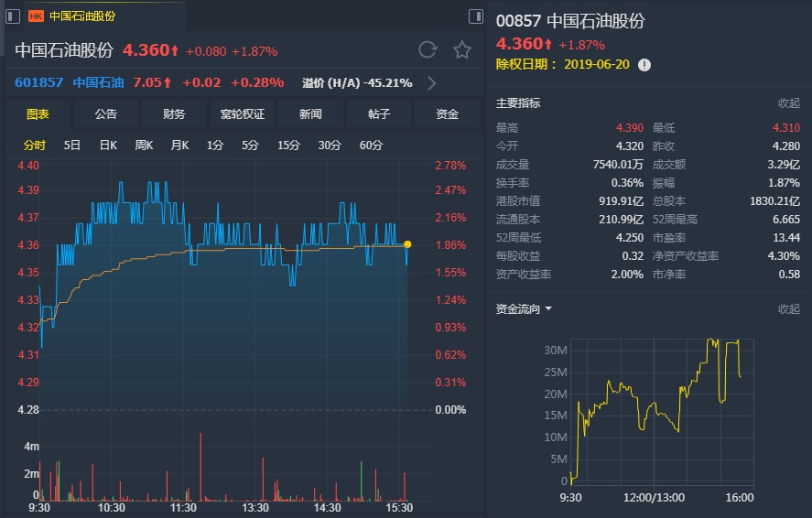This screenshot has width=812, height=518.
Task: Click the 昨收 value 4.280
Action: click(x=786, y=146)
